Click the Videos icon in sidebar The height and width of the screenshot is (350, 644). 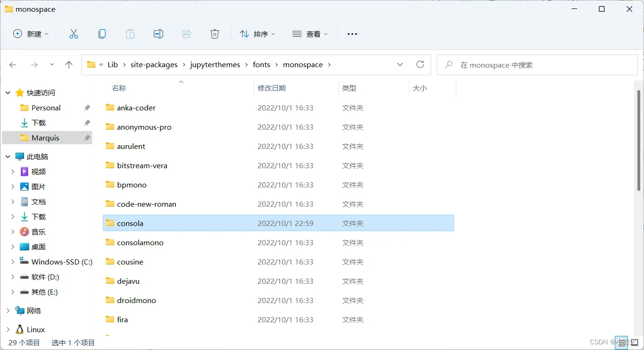(x=24, y=171)
